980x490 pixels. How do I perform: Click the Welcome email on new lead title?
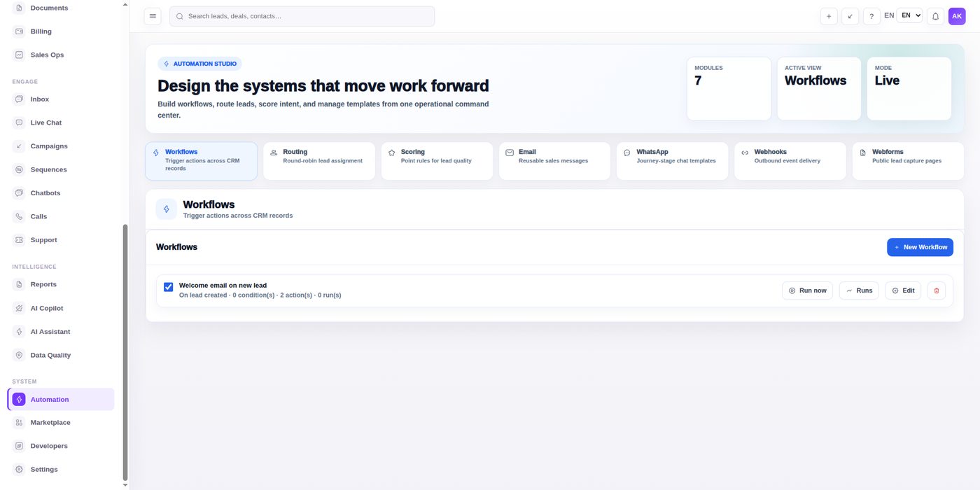[x=223, y=286]
